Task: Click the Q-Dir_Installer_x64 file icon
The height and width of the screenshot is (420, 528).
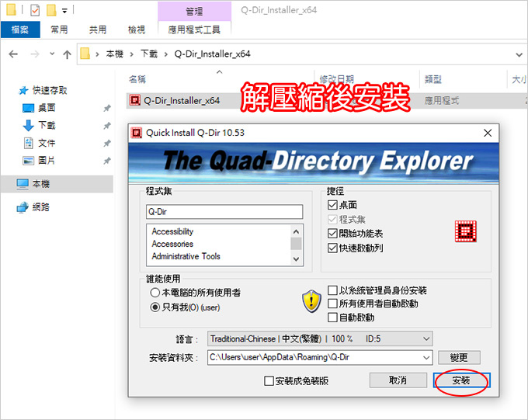Action: [x=134, y=100]
